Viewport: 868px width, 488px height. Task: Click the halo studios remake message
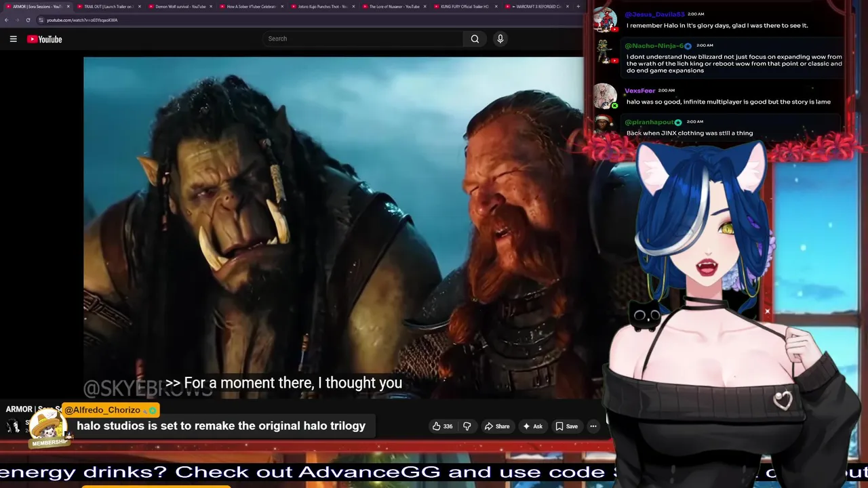click(221, 426)
